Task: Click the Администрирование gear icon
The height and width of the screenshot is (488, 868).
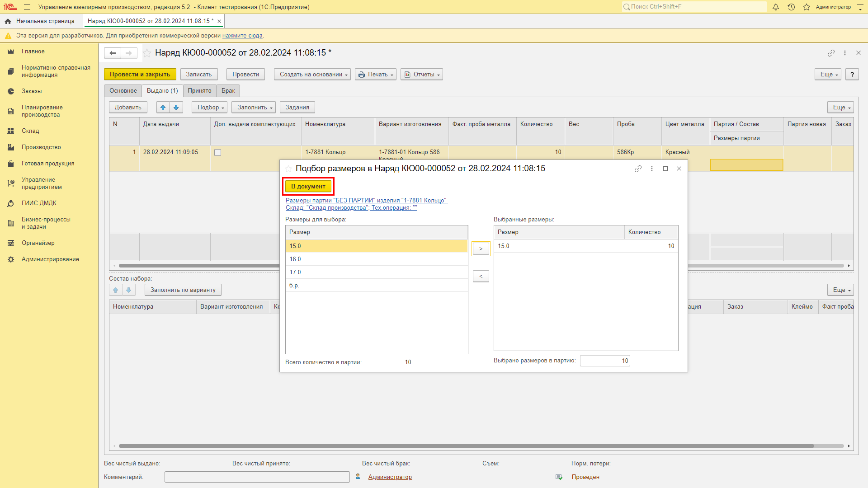Action: (x=11, y=259)
